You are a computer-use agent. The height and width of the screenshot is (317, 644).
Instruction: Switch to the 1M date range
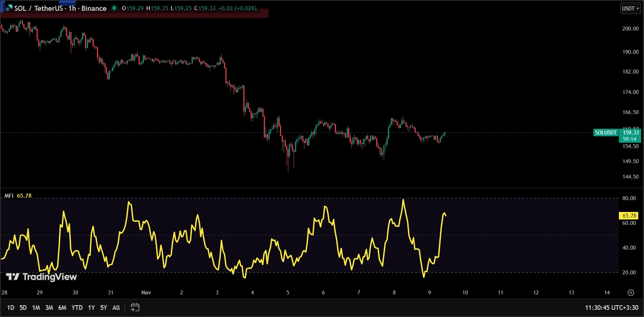point(36,308)
